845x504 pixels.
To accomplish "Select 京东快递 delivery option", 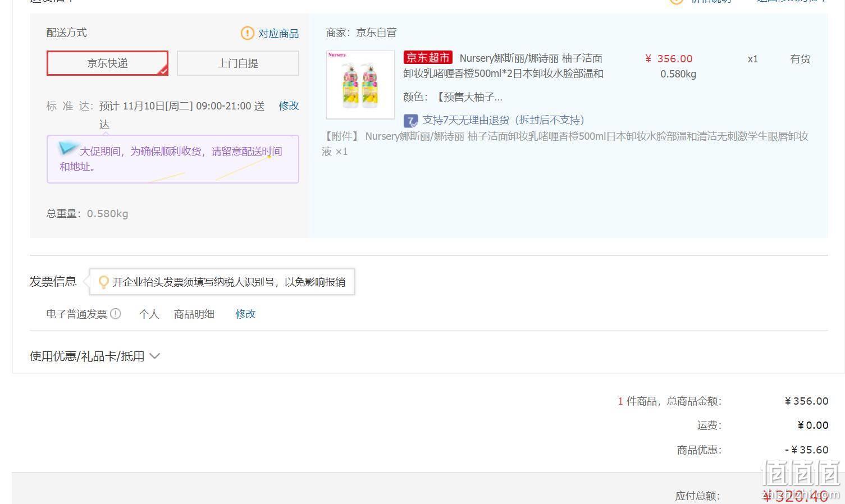I will pos(107,63).
